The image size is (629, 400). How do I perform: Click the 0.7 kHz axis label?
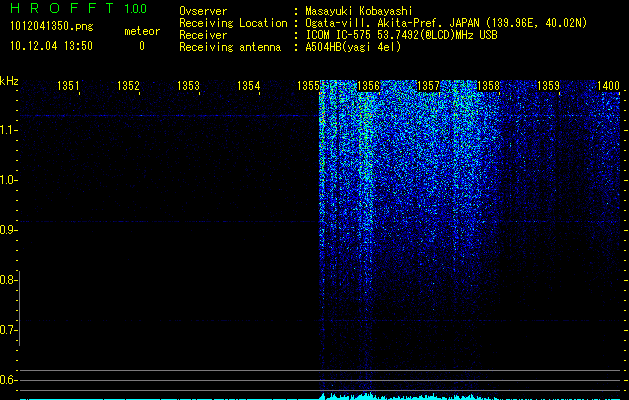(x=8, y=330)
